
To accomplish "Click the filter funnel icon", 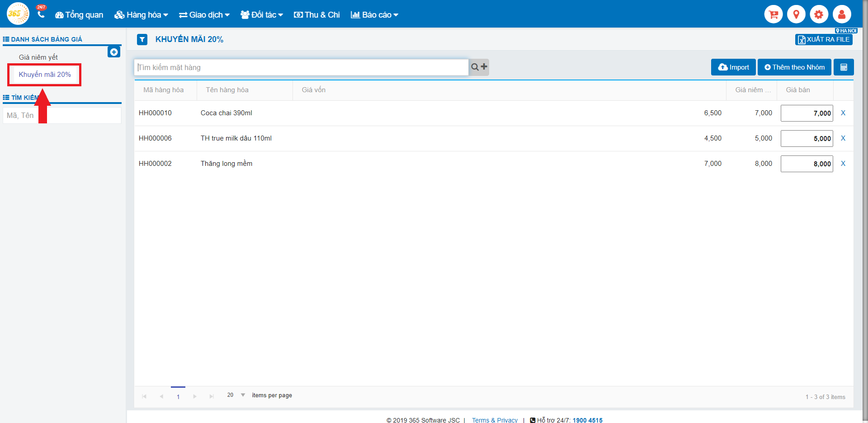I will tap(142, 40).
